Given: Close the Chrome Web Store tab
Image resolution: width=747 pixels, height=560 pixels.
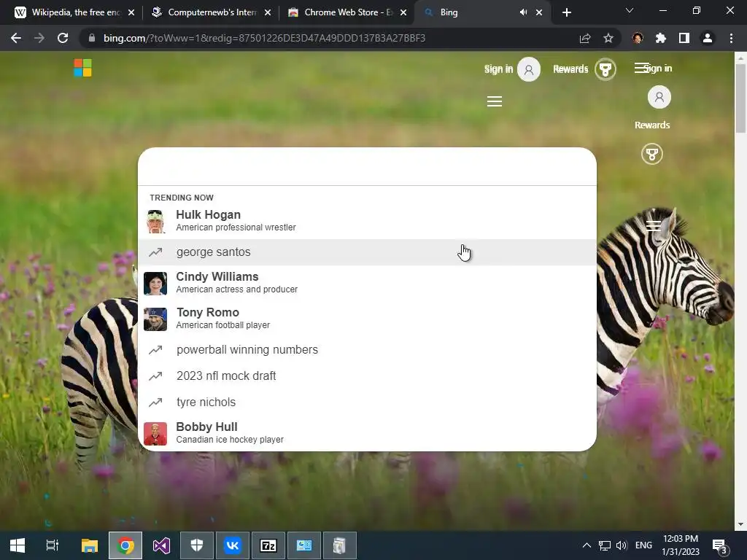Looking at the screenshot, I should [403, 12].
